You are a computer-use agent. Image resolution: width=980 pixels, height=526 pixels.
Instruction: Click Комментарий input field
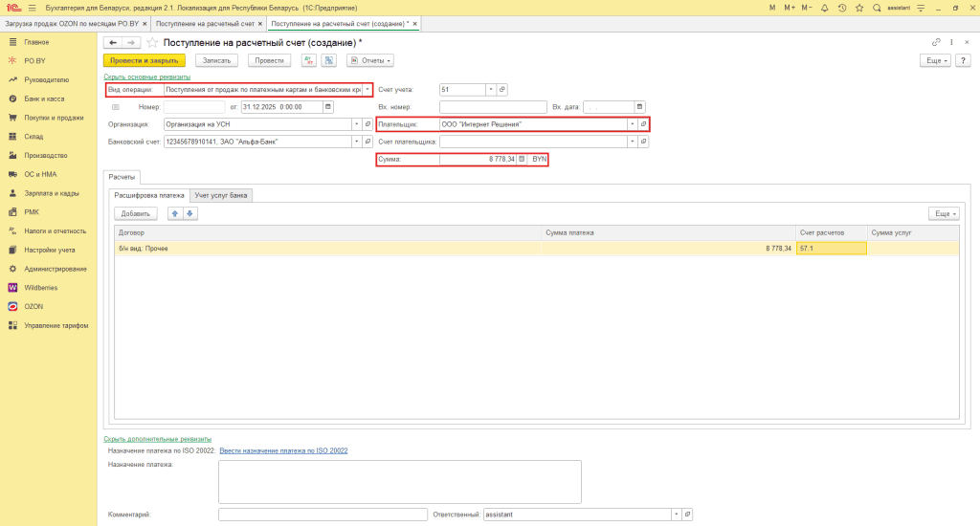click(x=323, y=515)
